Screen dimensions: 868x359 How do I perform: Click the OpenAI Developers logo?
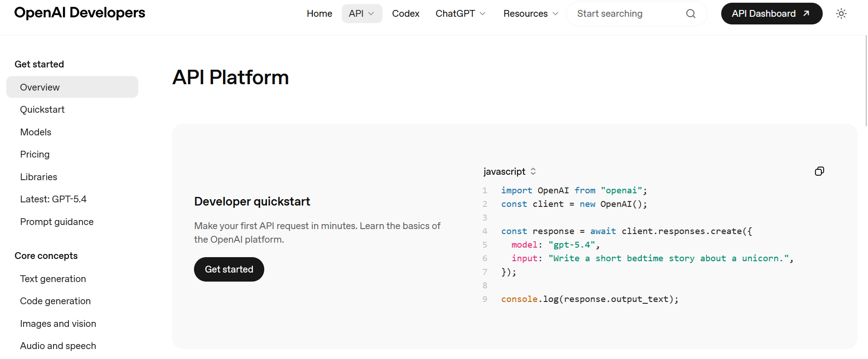(80, 13)
